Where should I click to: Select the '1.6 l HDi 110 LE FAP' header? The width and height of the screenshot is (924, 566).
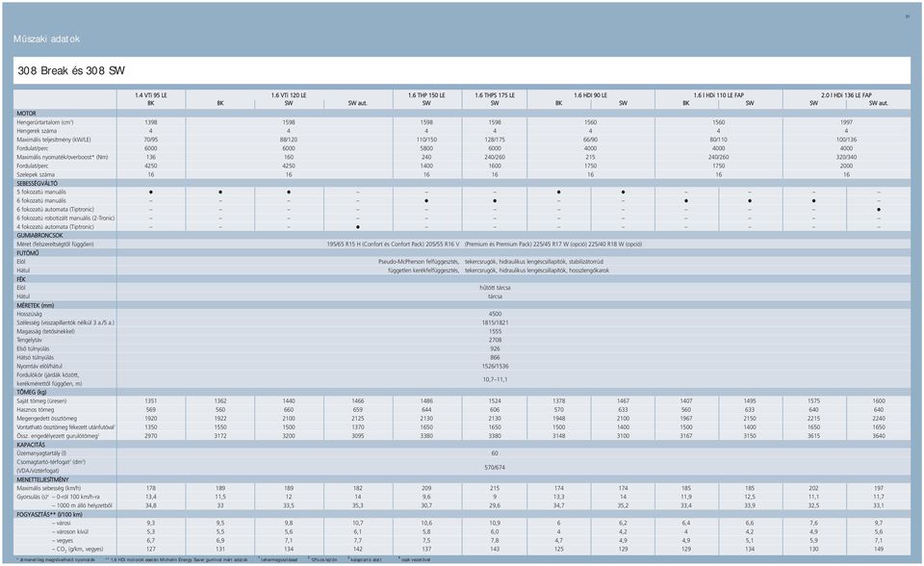coord(719,95)
